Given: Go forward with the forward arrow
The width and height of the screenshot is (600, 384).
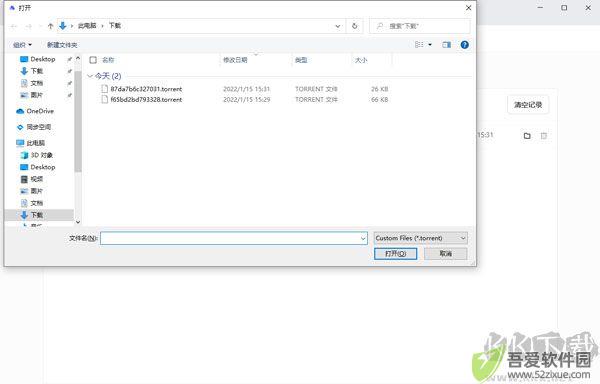Looking at the screenshot, I should [x=29, y=26].
